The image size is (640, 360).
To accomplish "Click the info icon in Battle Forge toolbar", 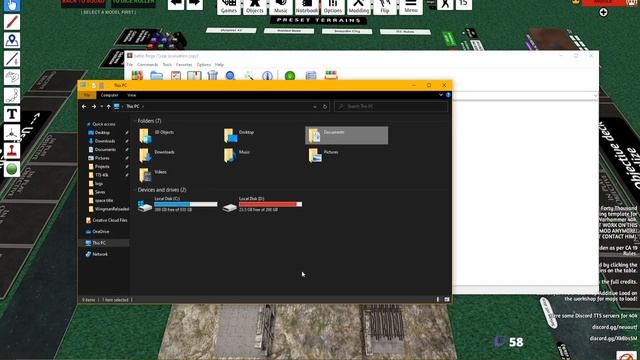I will click(267, 76).
